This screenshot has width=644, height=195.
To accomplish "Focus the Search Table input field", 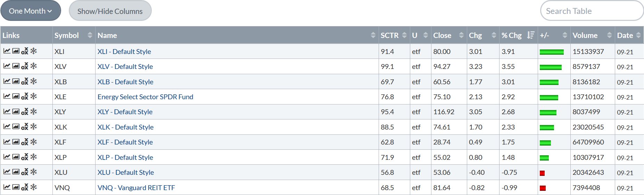I will coord(592,11).
